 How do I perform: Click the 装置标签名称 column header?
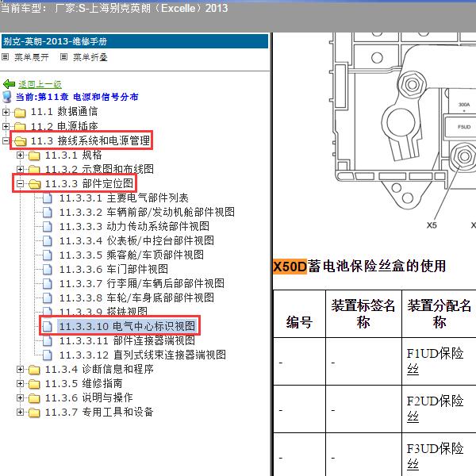363,313
